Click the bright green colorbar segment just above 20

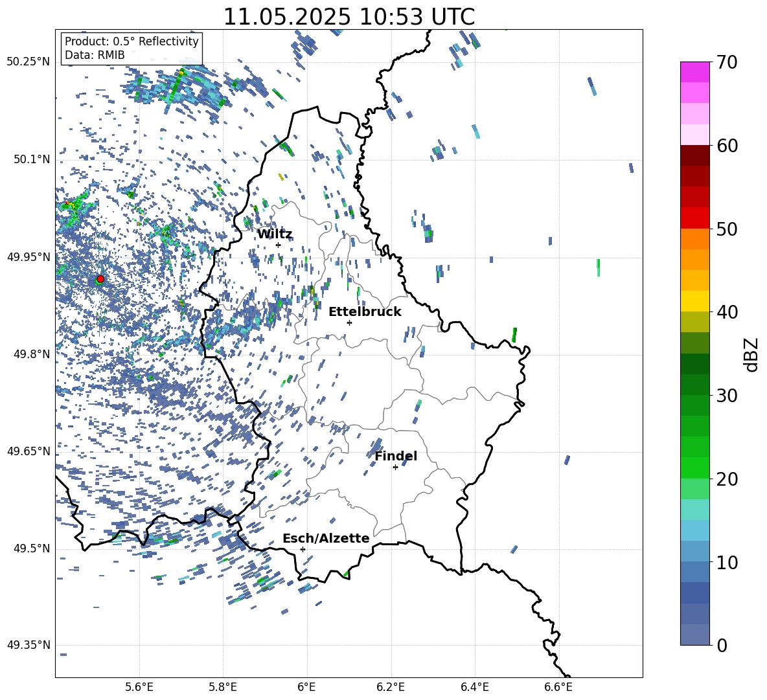pos(694,468)
